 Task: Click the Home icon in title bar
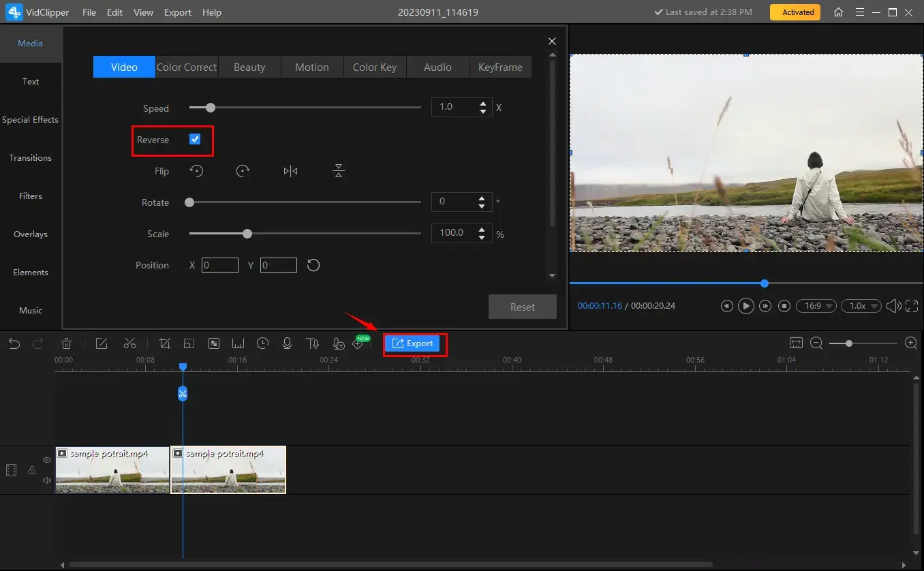[x=839, y=12]
